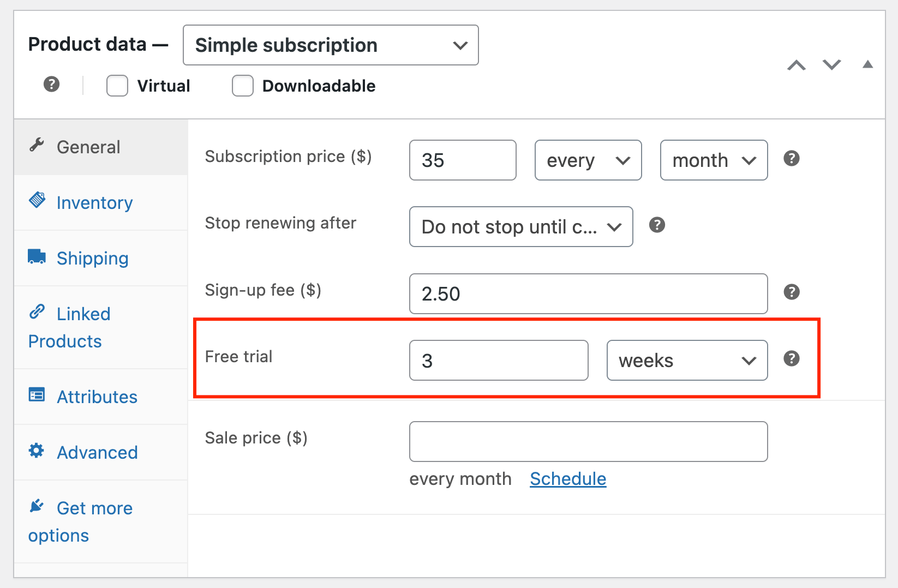The width and height of the screenshot is (898, 588).
Task: Open the Inventory tab
Action: tap(101, 203)
